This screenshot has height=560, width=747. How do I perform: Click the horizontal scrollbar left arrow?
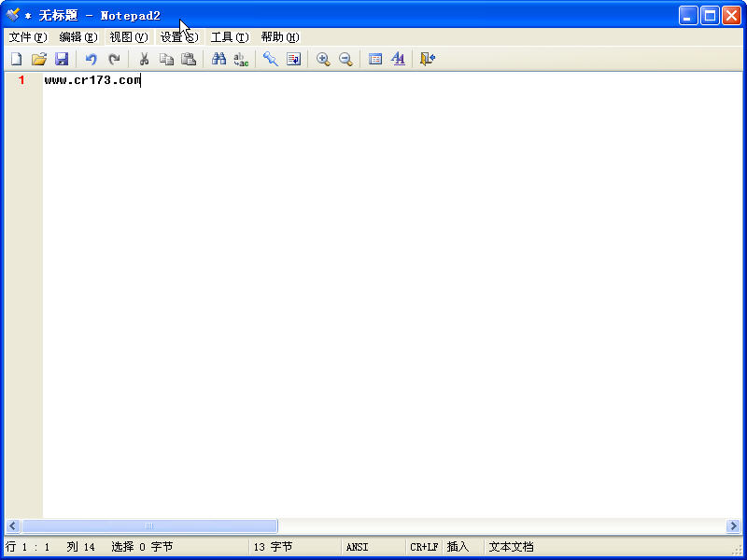point(13,525)
